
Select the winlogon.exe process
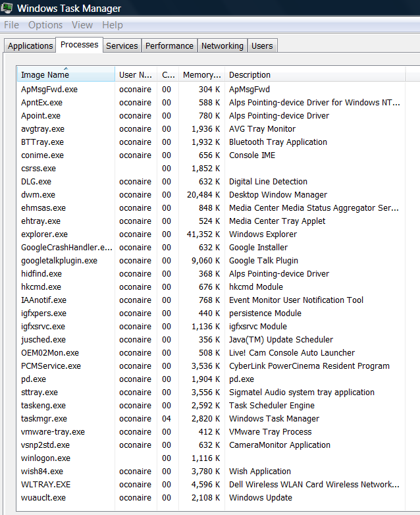[x=211, y=458]
